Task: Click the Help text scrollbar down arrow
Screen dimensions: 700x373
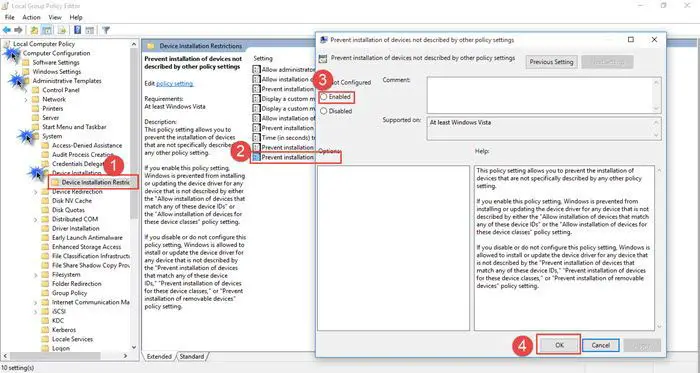Action: click(x=659, y=327)
